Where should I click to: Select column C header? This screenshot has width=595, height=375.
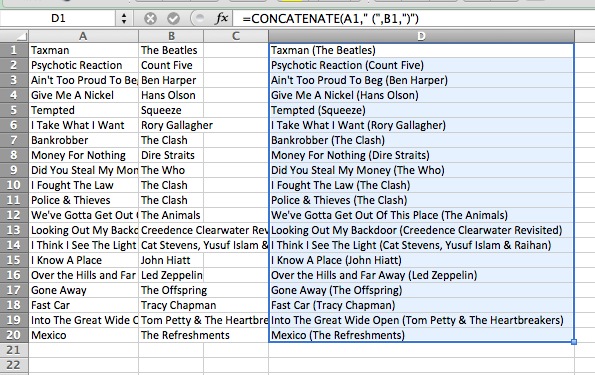pyautogui.click(x=236, y=36)
